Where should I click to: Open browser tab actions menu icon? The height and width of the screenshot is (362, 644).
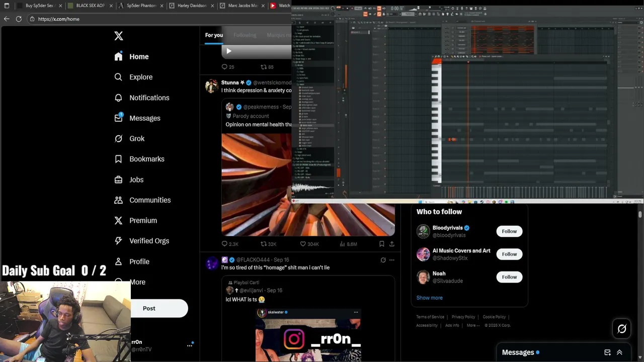[7, 6]
